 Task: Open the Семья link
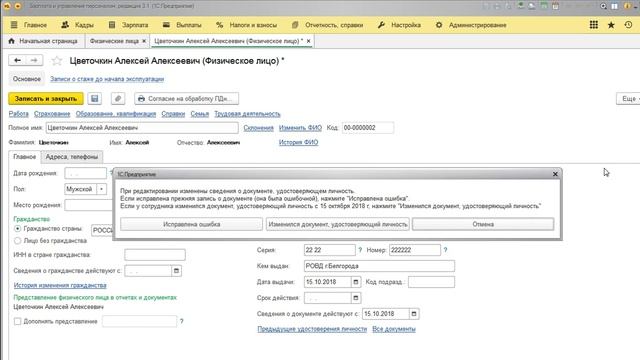pos(200,114)
